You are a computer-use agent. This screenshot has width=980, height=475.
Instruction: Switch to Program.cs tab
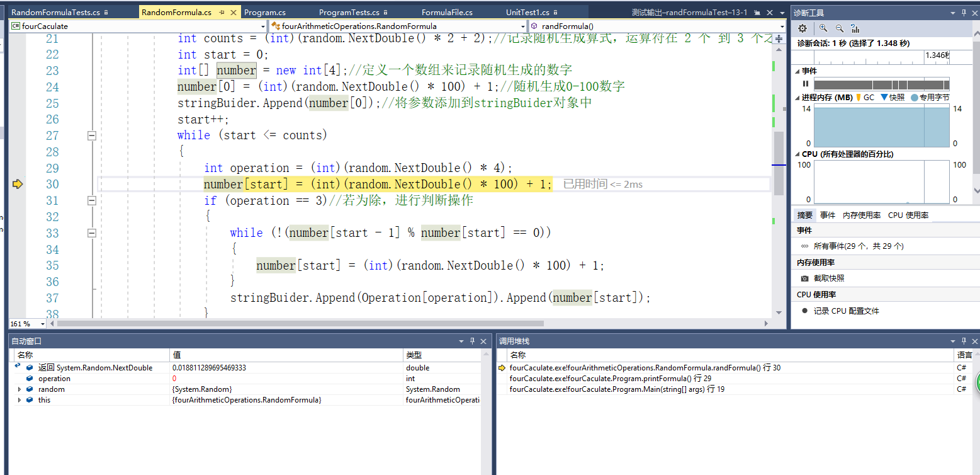pos(264,13)
